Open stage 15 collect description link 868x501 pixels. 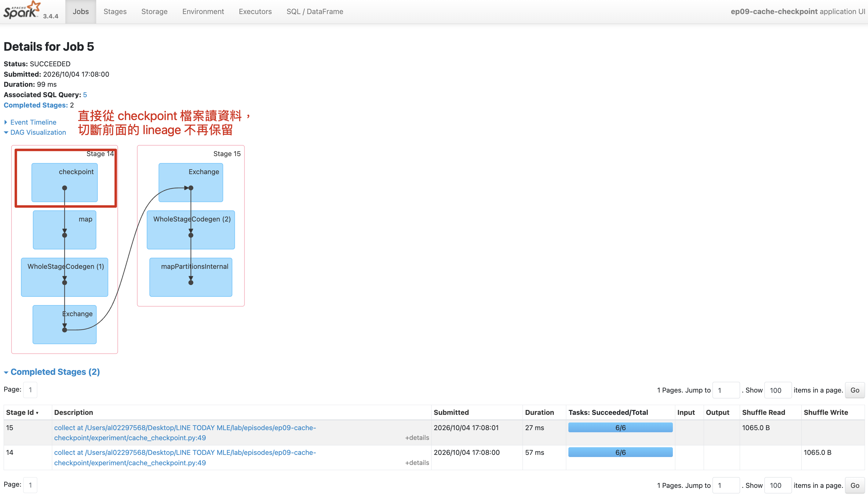click(x=185, y=433)
